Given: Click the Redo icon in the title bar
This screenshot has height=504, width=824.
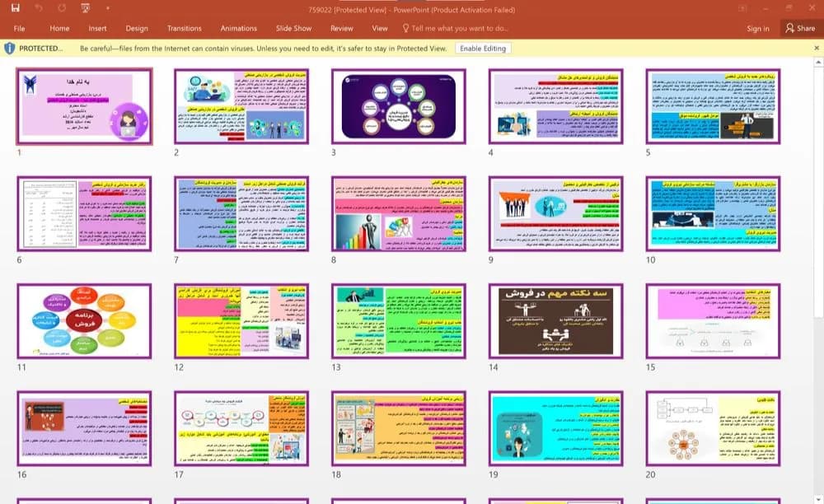Looking at the screenshot, I should coord(62,8).
